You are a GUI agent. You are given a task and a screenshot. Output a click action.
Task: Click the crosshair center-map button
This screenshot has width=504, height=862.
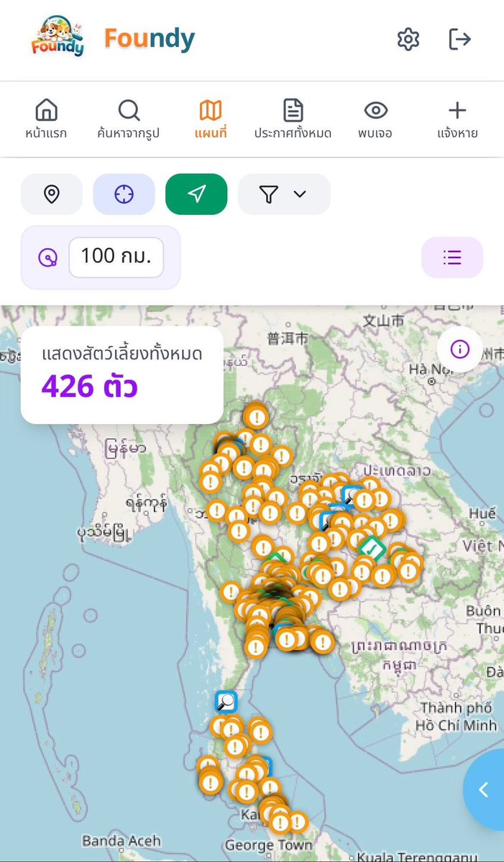[124, 194]
